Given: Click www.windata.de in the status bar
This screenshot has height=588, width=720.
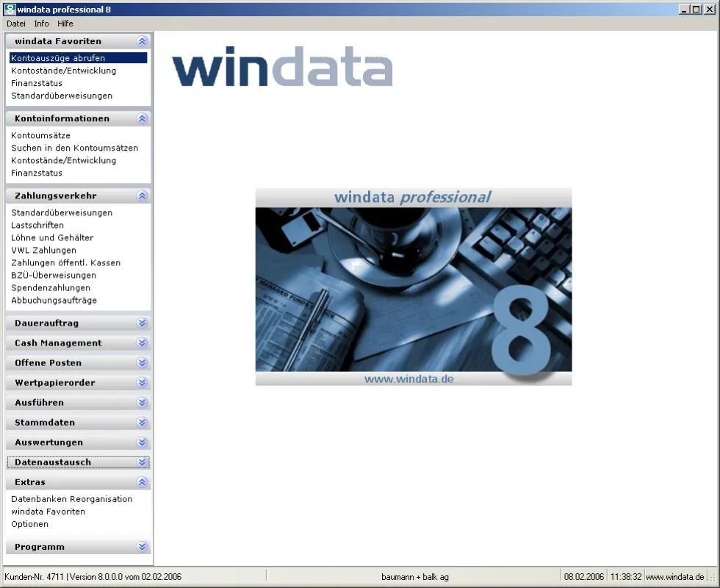Looking at the screenshot, I should click(x=675, y=576).
